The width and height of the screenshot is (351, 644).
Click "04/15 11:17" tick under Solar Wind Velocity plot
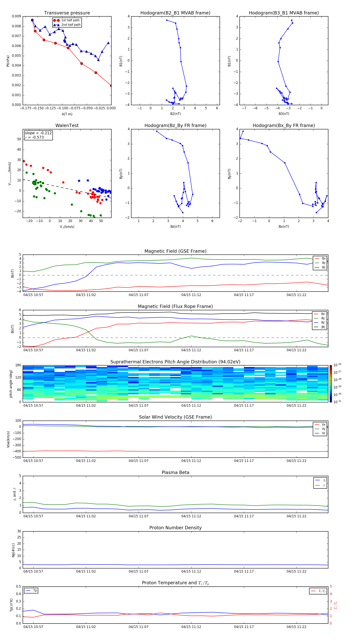coord(244,461)
